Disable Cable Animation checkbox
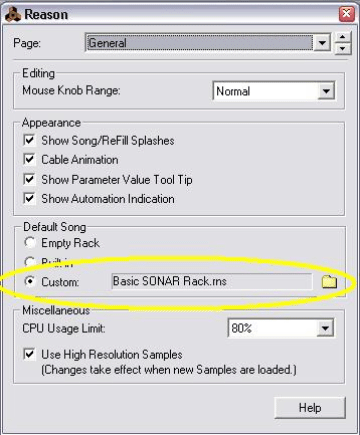 [29, 159]
